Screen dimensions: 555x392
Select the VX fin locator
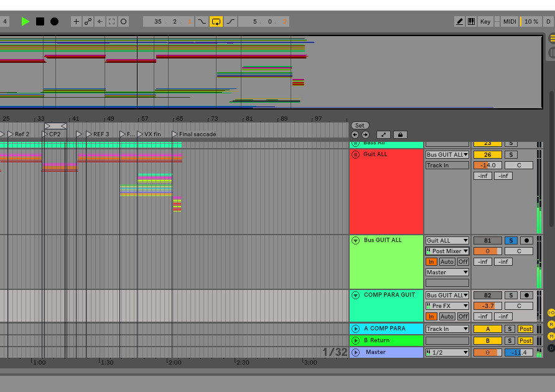149,134
